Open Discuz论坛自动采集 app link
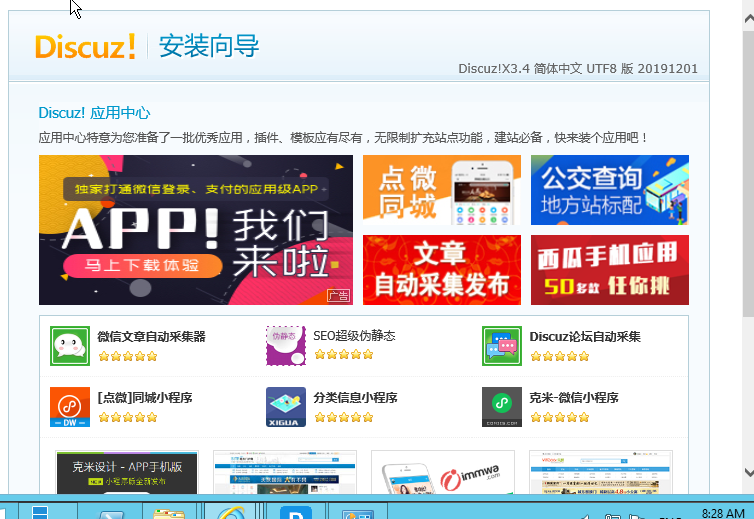754x519 pixels. pos(585,337)
